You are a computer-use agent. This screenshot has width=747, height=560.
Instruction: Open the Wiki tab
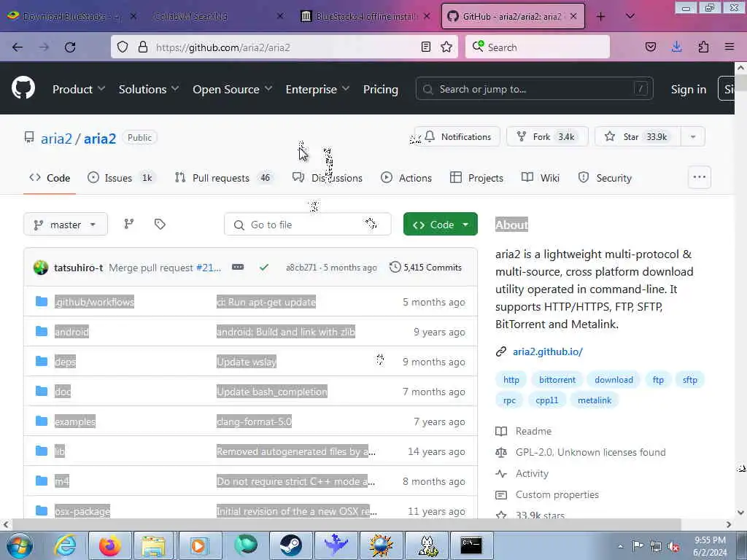(541, 178)
